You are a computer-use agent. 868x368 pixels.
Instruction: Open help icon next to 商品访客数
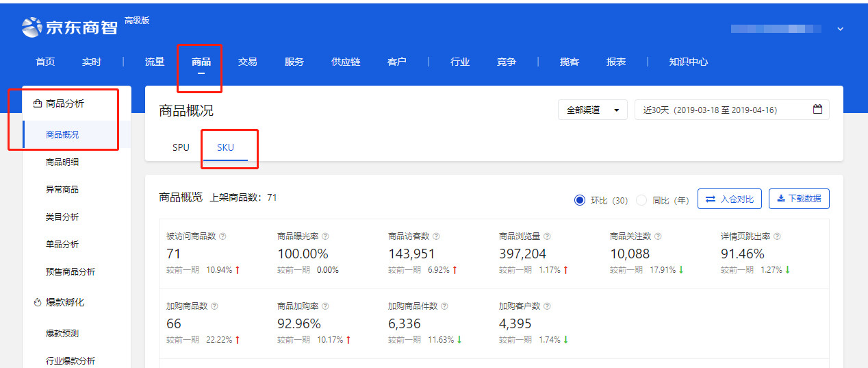point(436,236)
